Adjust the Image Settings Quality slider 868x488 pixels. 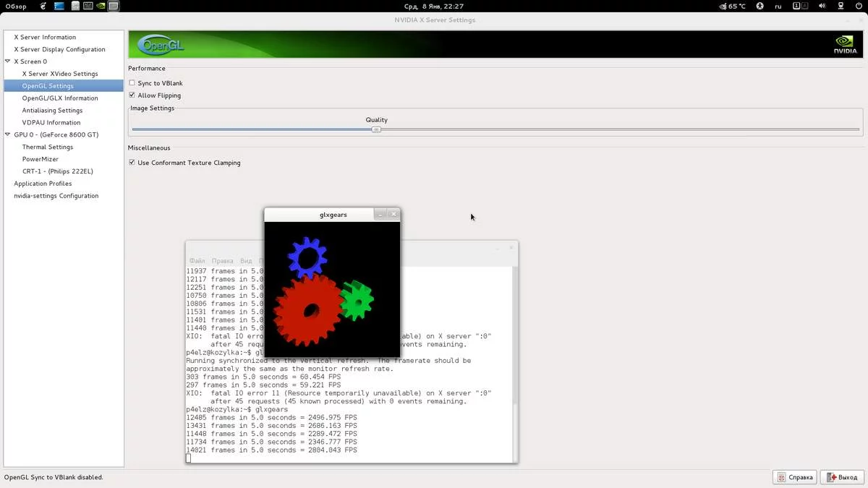376,129
